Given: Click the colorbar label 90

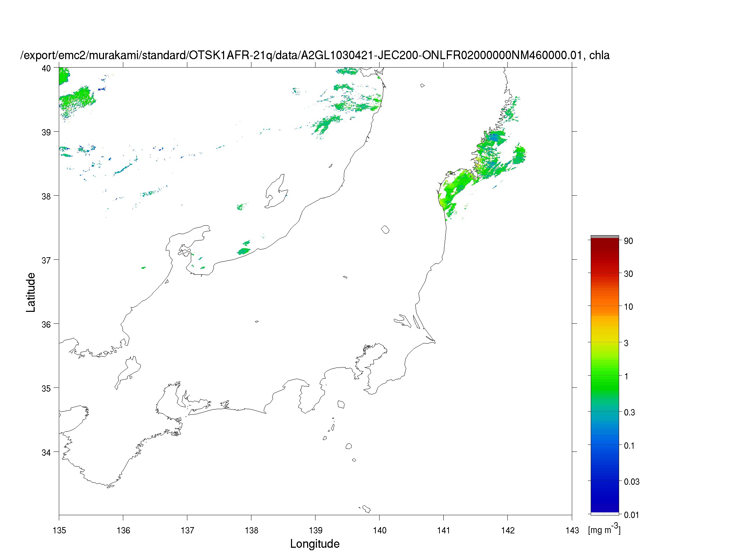Looking at the screenshot, I should 629,241.
